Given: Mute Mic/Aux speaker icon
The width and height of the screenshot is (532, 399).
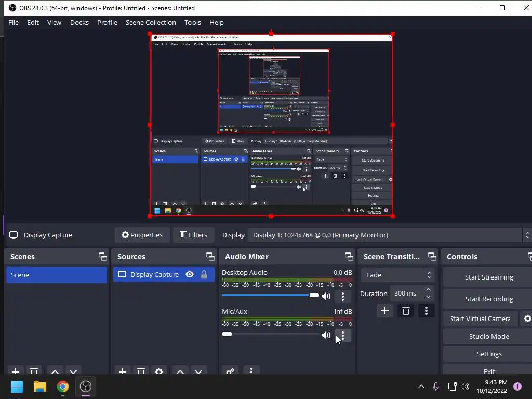Looking at the screenshot, I should (x=326, y=335).
